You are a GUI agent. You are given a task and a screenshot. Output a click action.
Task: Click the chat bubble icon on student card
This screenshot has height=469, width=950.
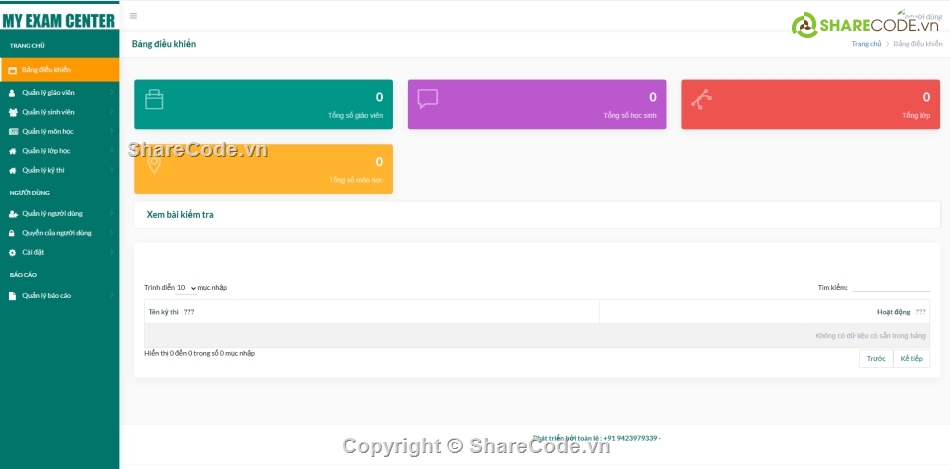(428, 99)
